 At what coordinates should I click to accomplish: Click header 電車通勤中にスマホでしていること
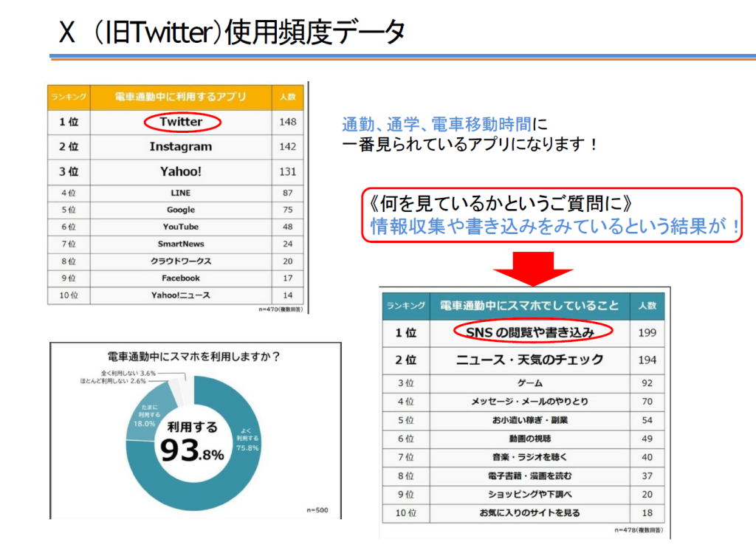coord(529,306)
